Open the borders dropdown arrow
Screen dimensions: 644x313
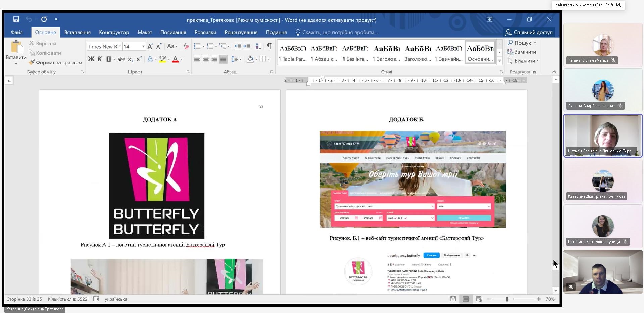point(269,59)
